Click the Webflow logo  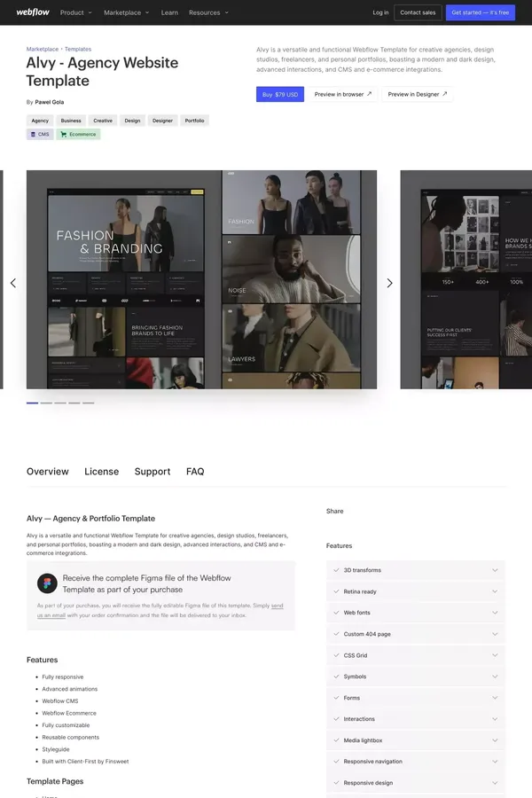tap(33, 12)
